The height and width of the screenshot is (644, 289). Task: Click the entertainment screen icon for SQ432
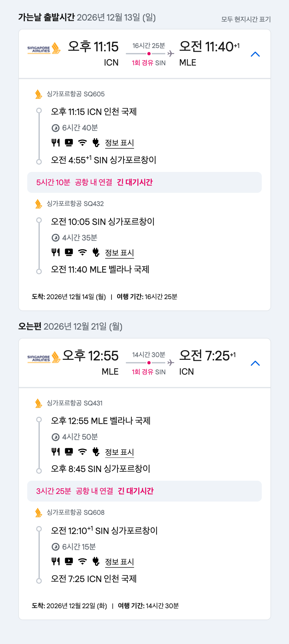[x=69, y=253]
